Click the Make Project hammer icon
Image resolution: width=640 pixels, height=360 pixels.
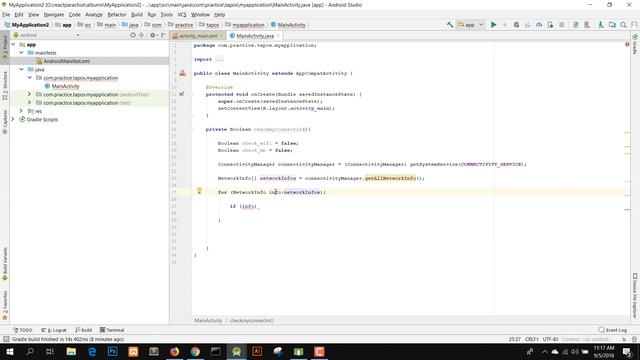point(450,25)
